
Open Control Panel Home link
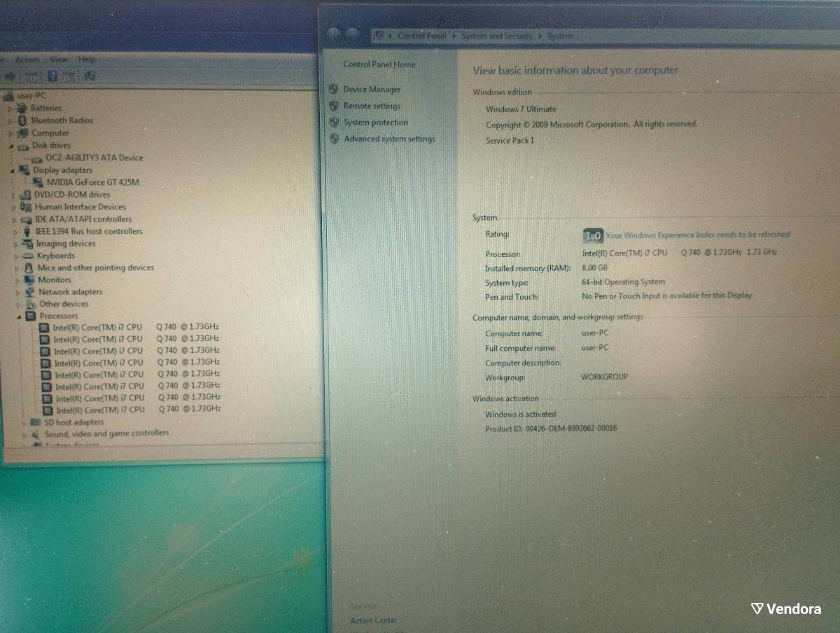(x=379, y=64)
